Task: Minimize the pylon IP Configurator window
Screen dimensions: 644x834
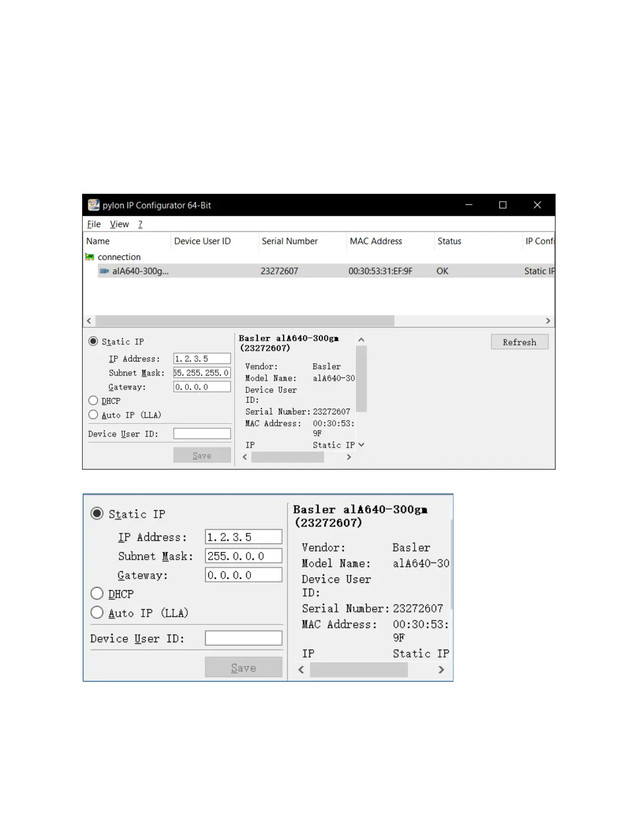Action: click(469, 205)
